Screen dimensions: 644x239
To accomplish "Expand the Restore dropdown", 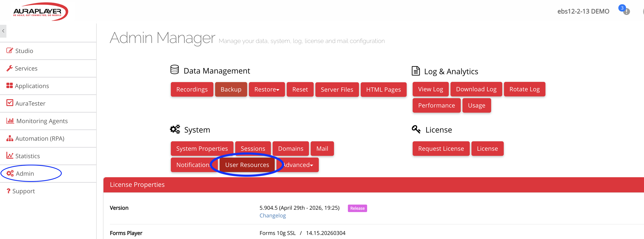I will (267, 89).
